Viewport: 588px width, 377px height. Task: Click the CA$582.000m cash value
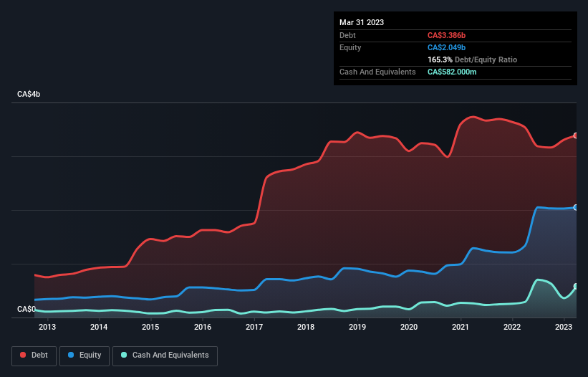click(452, 72)
